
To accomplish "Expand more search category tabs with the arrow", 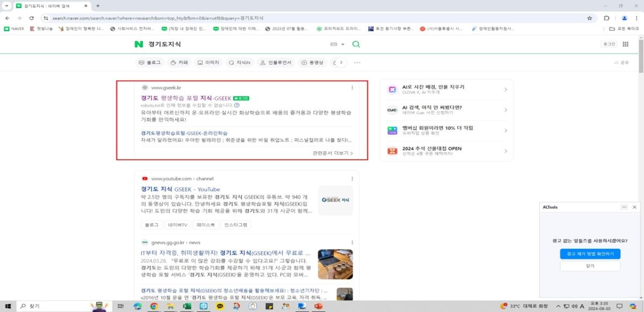I will coord(341,63).
